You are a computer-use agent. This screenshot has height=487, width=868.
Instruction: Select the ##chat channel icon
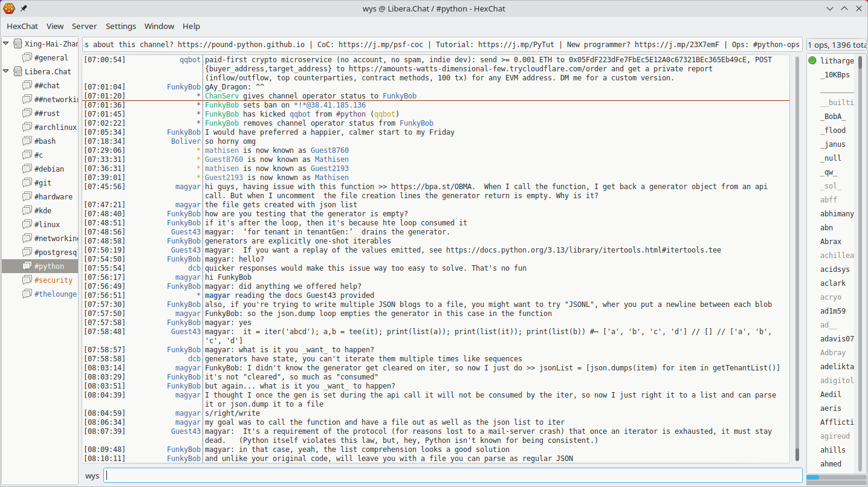coord(27,85)
